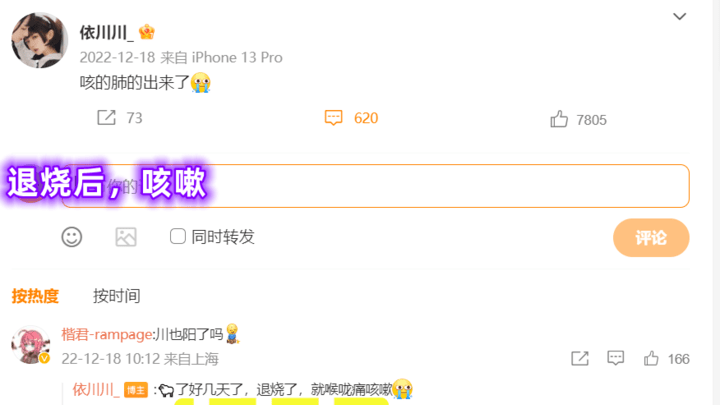Image resolution: width=720 pixels, height=405 pixels.
Task: Click the insert image icon
Action: 126,237
